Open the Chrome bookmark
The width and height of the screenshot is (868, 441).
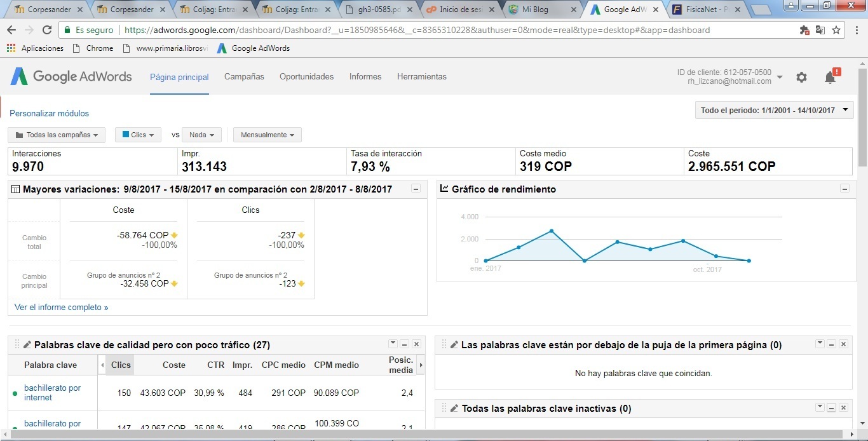pos(93,48)
